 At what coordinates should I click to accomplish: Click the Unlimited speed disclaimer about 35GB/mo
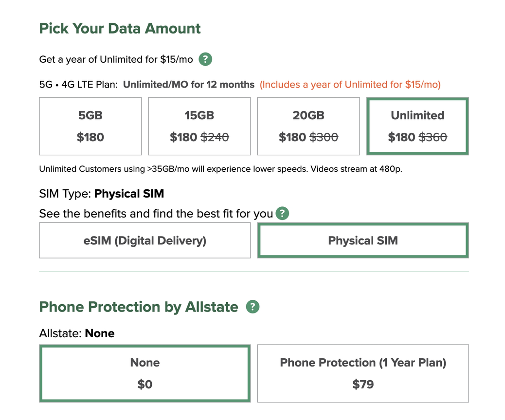pyautogui.click(x=221, y=169)
